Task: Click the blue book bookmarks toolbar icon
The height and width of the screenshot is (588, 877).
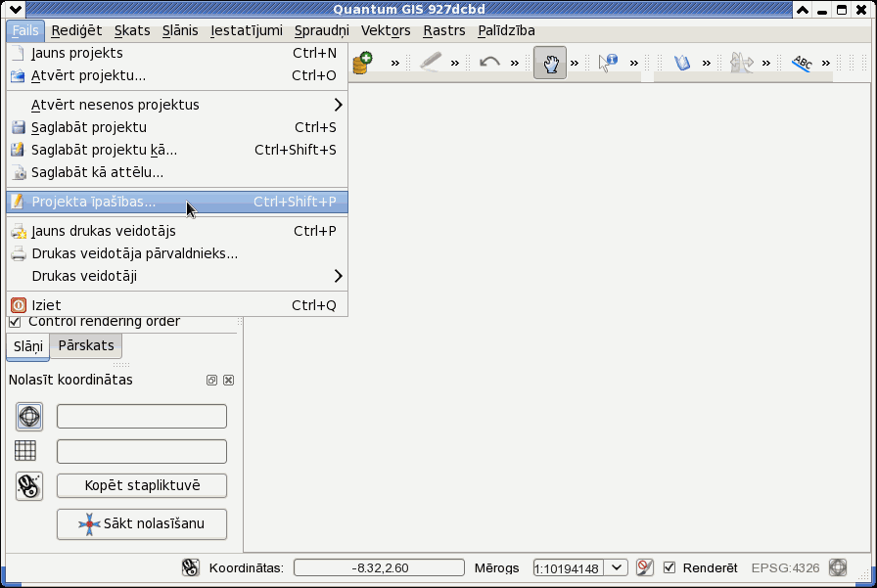Action: tap(682, 63)
